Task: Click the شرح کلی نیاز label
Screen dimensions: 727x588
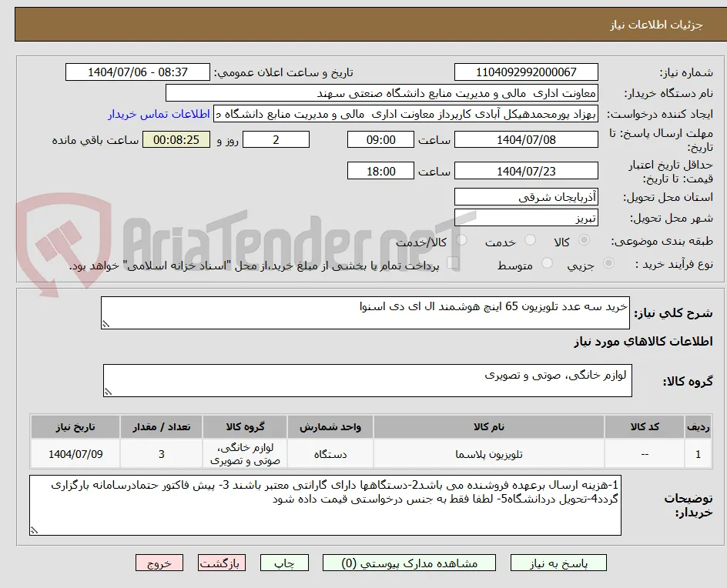Action: tap(673, 313)
